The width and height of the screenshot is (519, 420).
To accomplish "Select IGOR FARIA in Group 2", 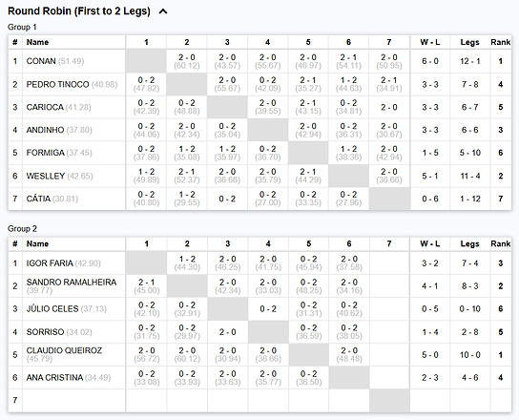I will click(x=50, y=263).
